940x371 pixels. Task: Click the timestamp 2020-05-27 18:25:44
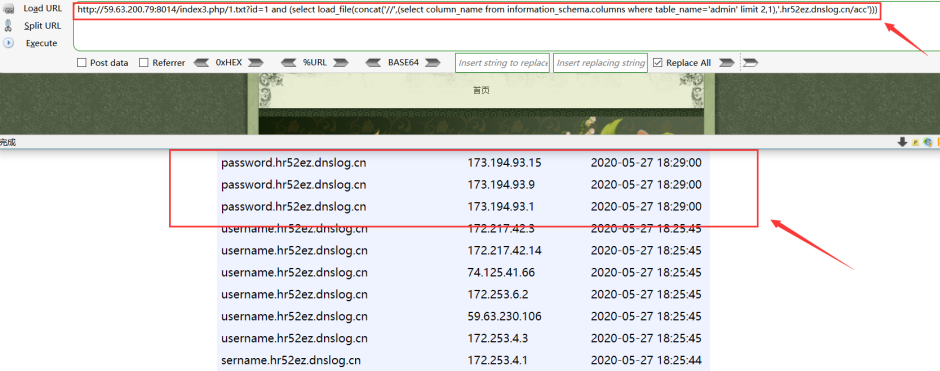646,361
